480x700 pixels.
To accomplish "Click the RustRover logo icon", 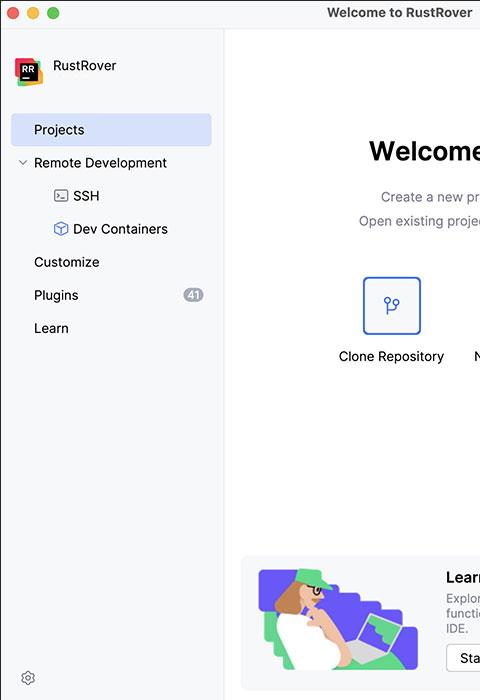I will tap(29, 71).
